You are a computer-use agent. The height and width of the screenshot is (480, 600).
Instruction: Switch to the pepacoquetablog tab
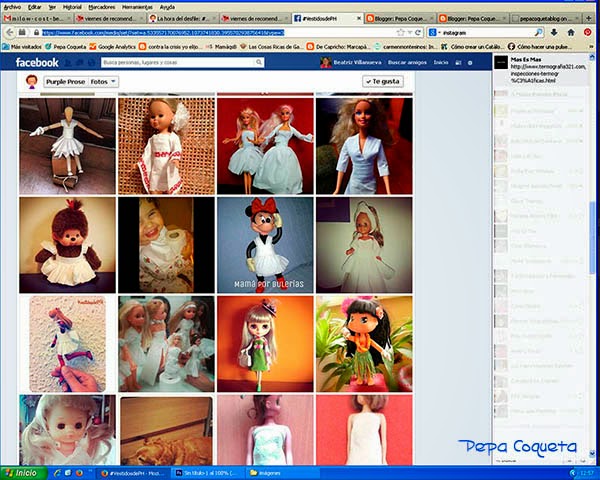coord(544,18)
